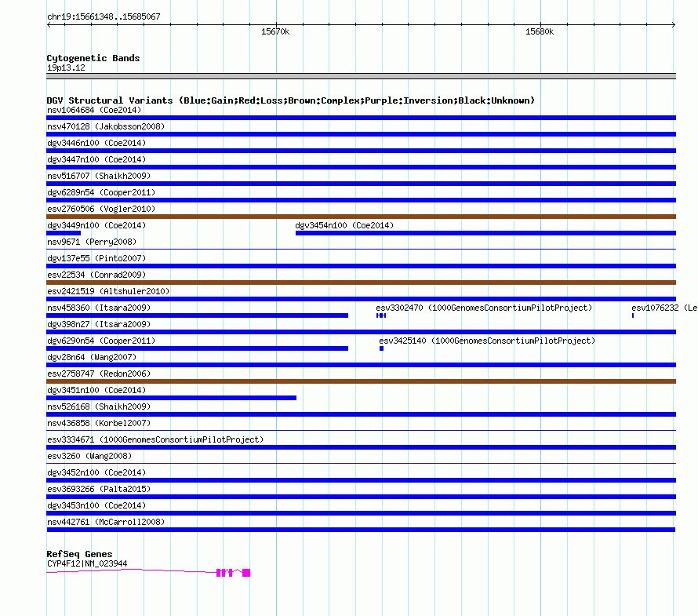Click the dgv3449n100 (Coe2014) label
This screenshot has height=616, width=698.
96,225
